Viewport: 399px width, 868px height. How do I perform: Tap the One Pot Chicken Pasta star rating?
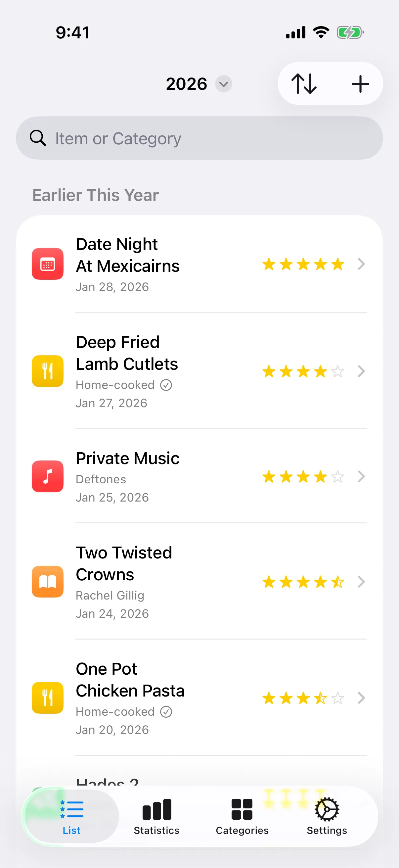(x=303, y=698)
